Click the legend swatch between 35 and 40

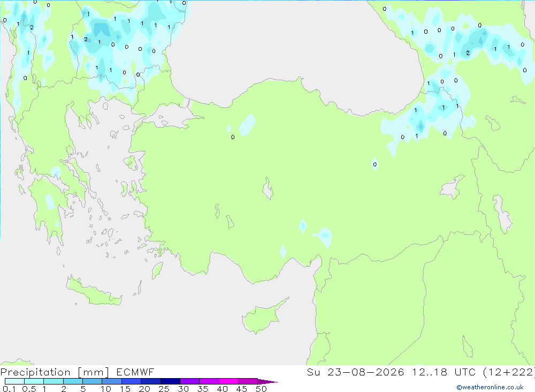[209, 381]
